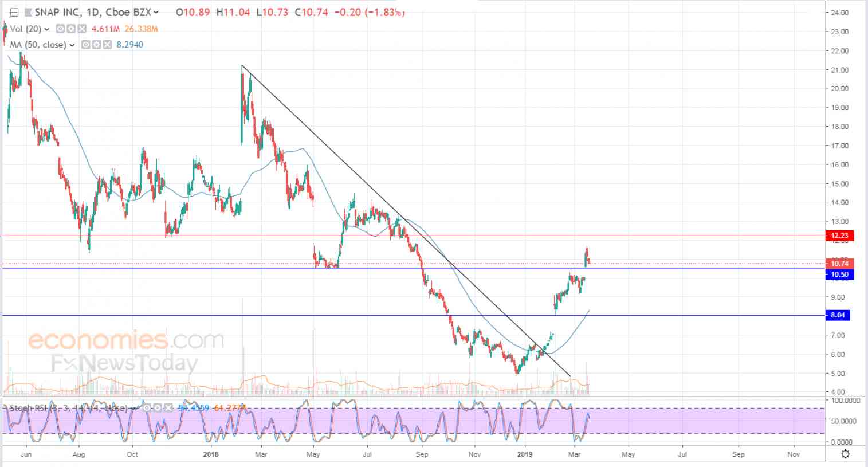Click the MA (50, close) indicator label

coord(38,45)
